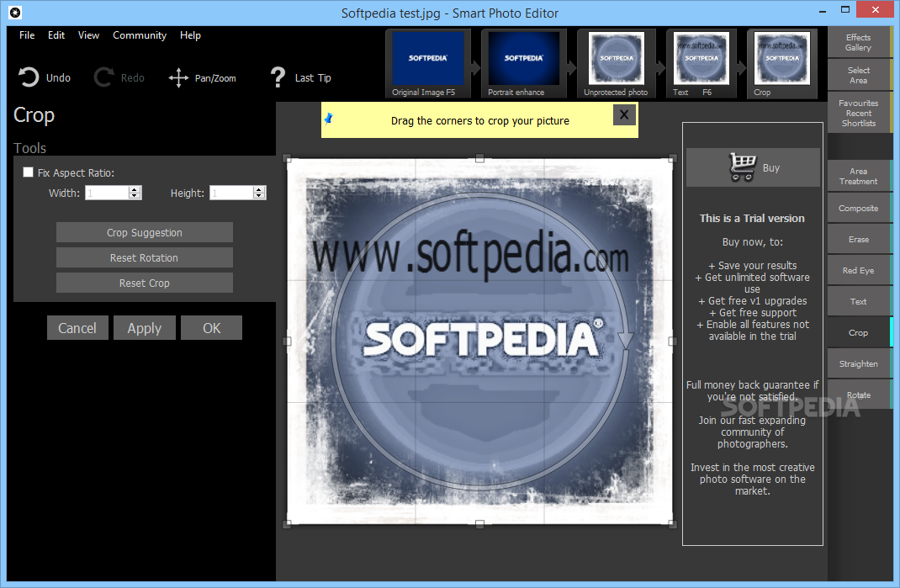This screenshot has width=900, height=588.
Task: Select the Pan/Zoom cross-arrows tool
Action: point(178,78)
